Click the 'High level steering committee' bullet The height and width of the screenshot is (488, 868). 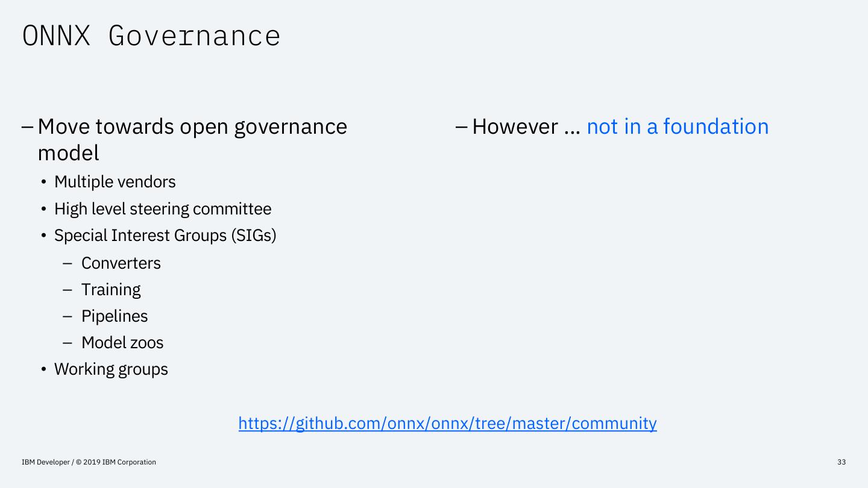[163, 209]
